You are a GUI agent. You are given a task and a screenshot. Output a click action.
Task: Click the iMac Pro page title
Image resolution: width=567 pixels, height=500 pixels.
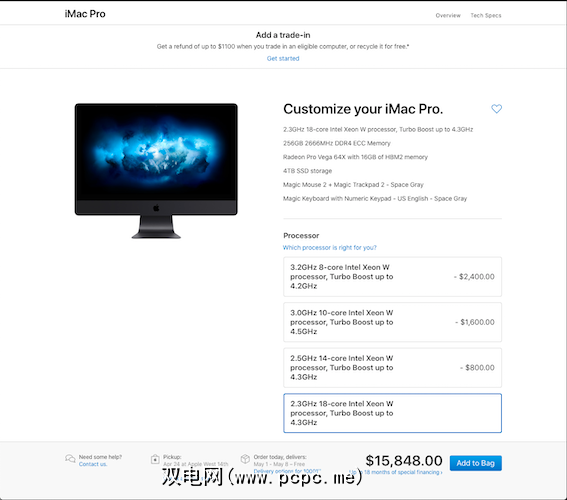pyautogui.click(x=85, y=14)
